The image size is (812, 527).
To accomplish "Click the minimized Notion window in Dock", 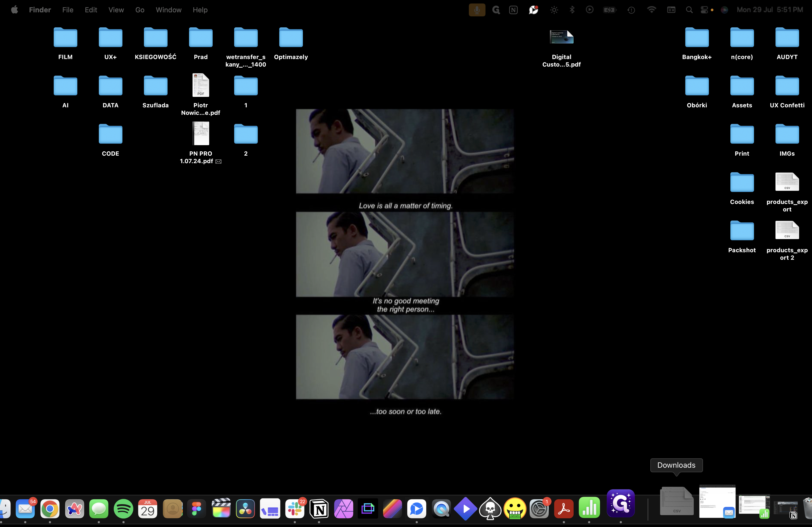I will 785,509.
